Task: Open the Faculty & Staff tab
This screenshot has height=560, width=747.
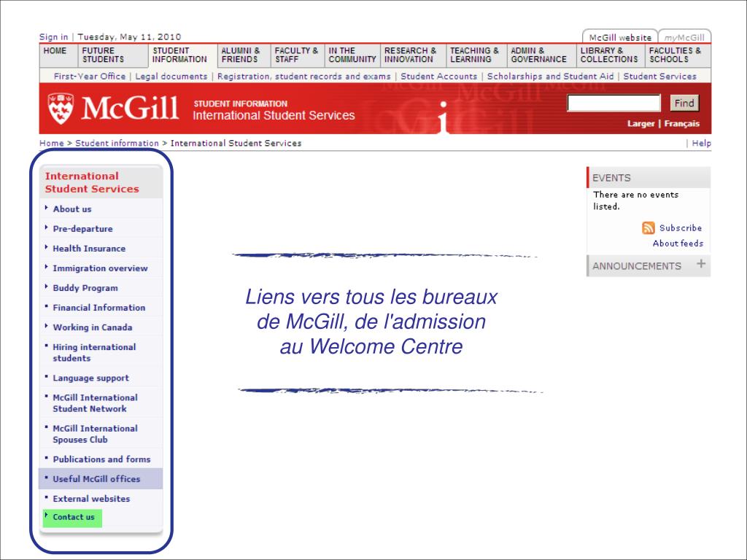Action: tap(296, 55)
